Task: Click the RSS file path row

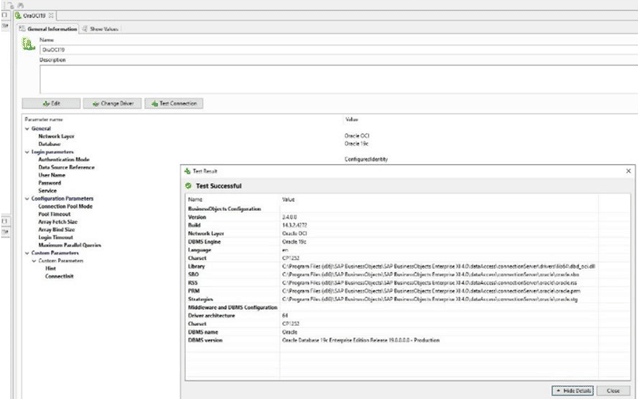Action: click(x=407, y=283)
